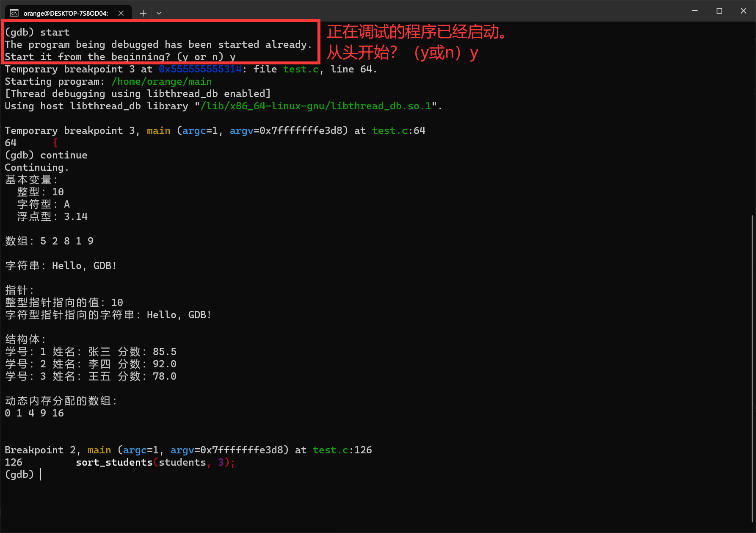Click the 'Temporary breakpoint 3, main' line
Image resolution: width=756 pixels, height=533 pixels.
click(x=215, y=130)
